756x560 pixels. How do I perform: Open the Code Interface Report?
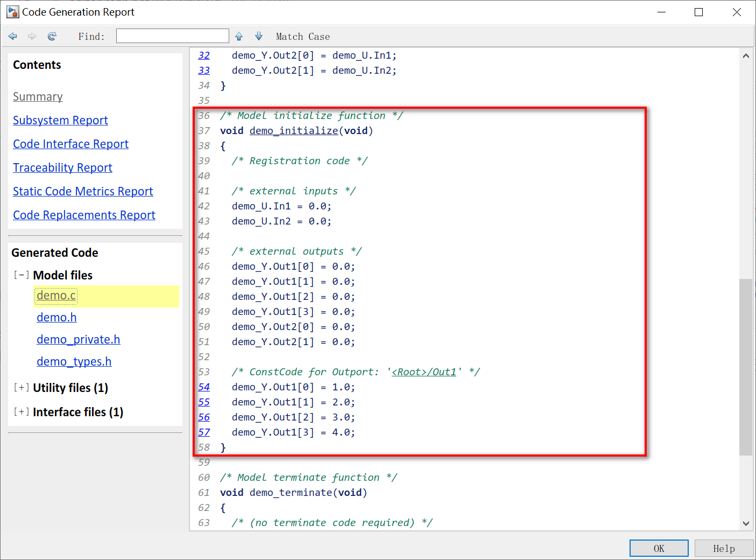pos(70,144)
